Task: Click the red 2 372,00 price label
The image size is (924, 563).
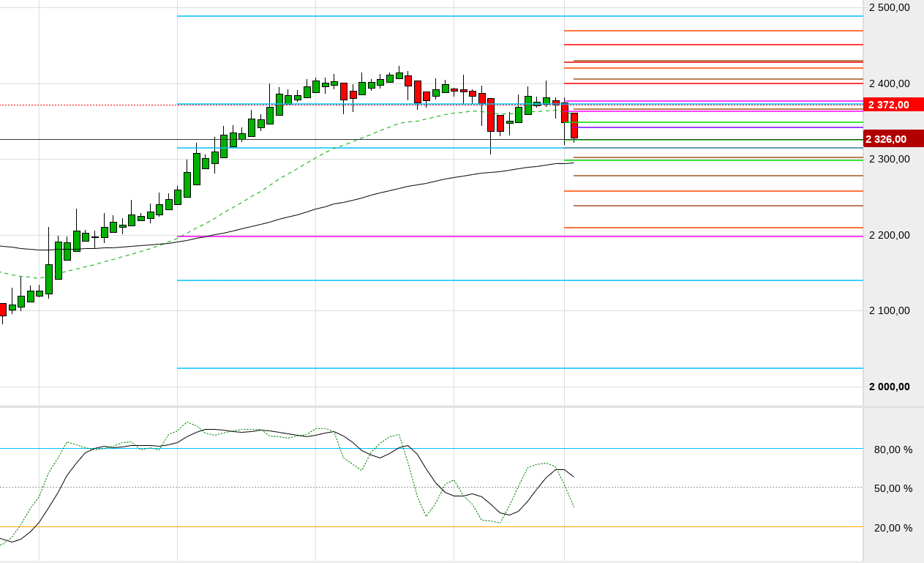Action: pyautogui.click(x=893, y=105)
